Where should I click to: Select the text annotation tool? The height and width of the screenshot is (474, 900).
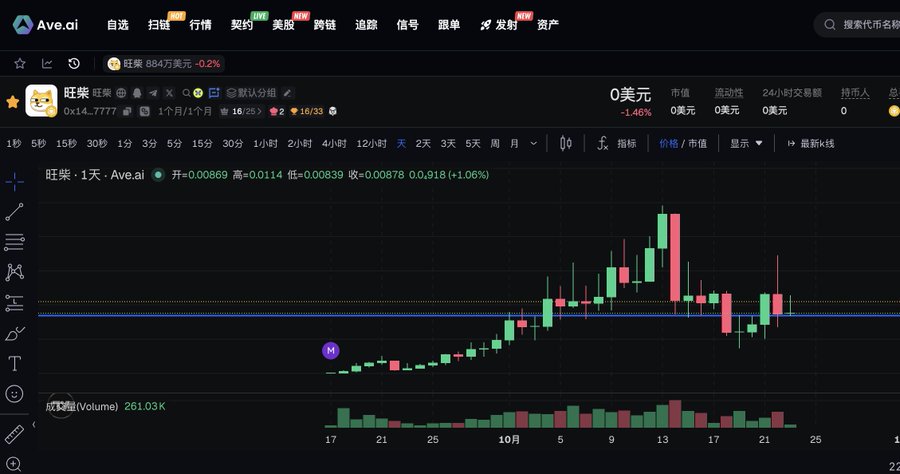[14, 364]
